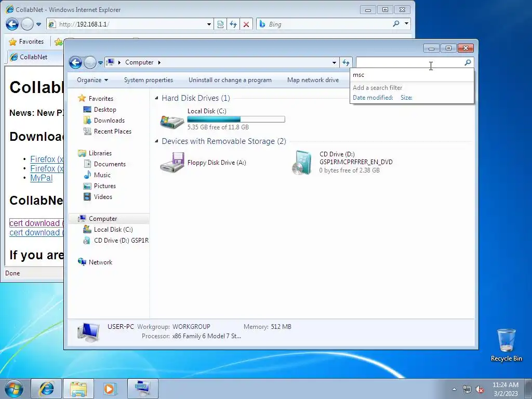The height and width of the screenshot is (399, 532).
Task: Select Computer in navigation pane
Action: [x=103, y=219]
